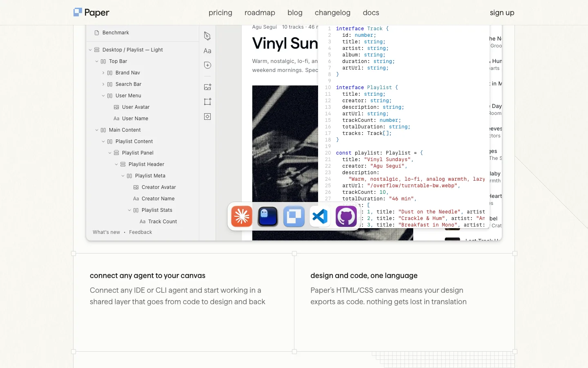Open the Feedback link
This screenshot has height=368, width=588.
tap(140, 232)
